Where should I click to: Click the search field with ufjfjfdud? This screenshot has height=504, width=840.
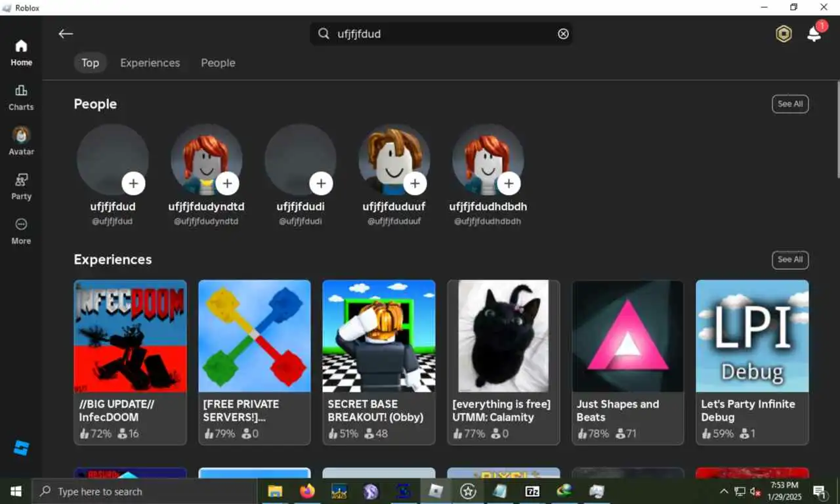point(441,34)
